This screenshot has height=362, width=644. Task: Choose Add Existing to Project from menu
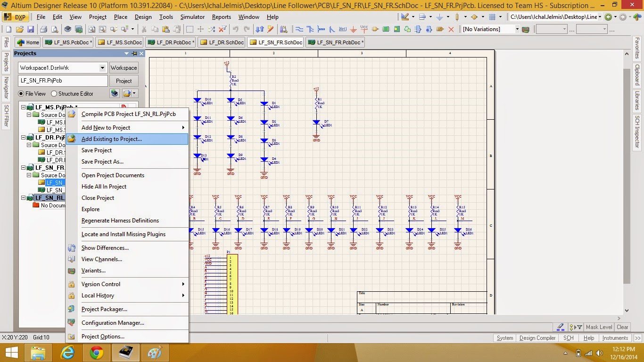tap(111, 139)
